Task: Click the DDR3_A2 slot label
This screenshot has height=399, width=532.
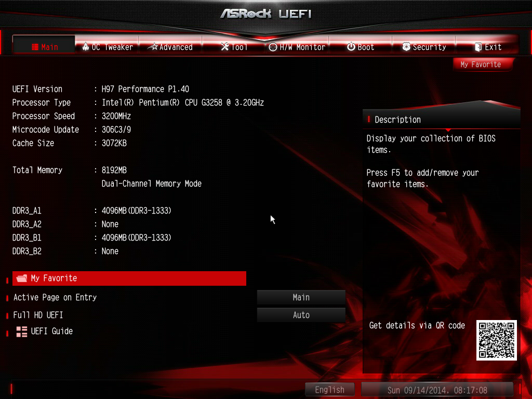Action: click(27, 224)
